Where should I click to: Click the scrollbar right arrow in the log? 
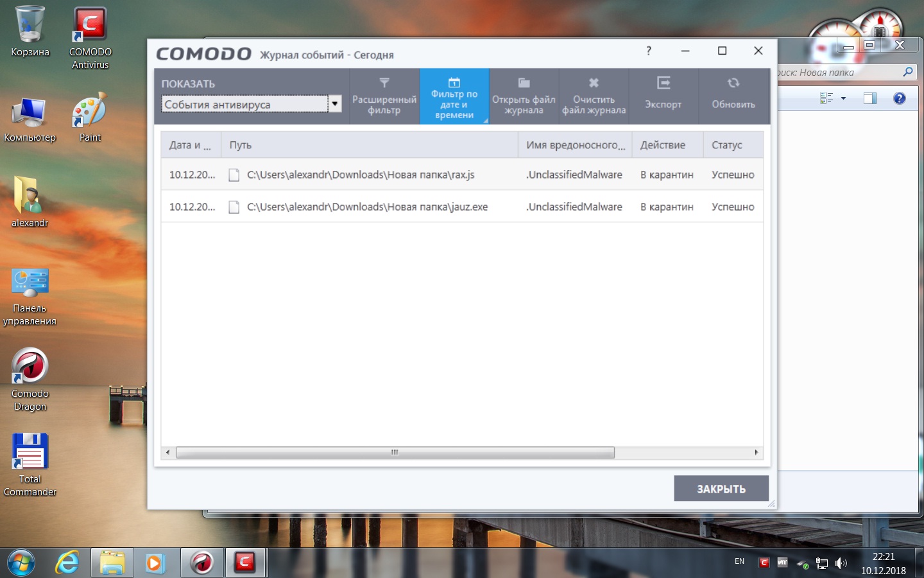click(x=757, y=452)
